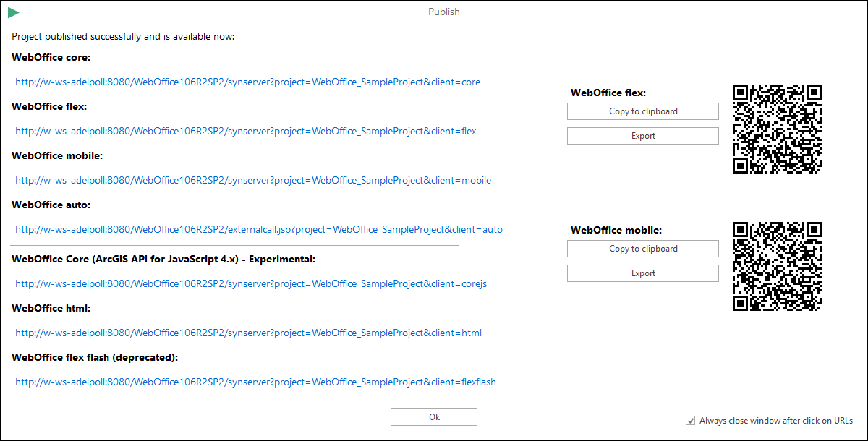
Task: Open the WebOffice mobile project link
Action: pos(253,180)
